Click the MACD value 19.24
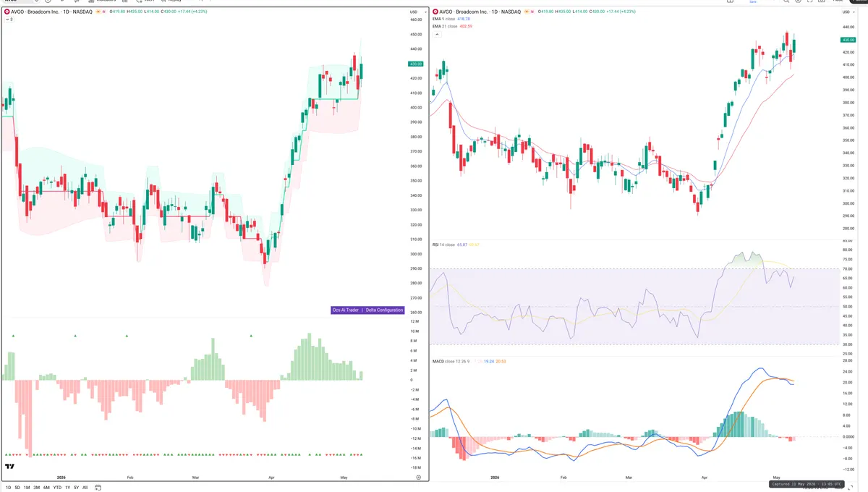The width and height of the screenshot is (868, 492). (x=488, y=360)
